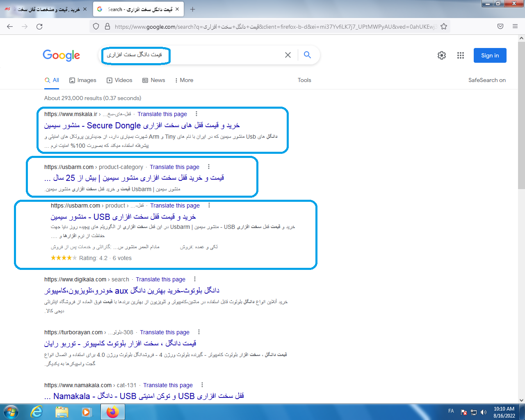Click the site padlock icon
Image resolution: width=525 pixels, height=420 pixels.
(x=107, y=26)
